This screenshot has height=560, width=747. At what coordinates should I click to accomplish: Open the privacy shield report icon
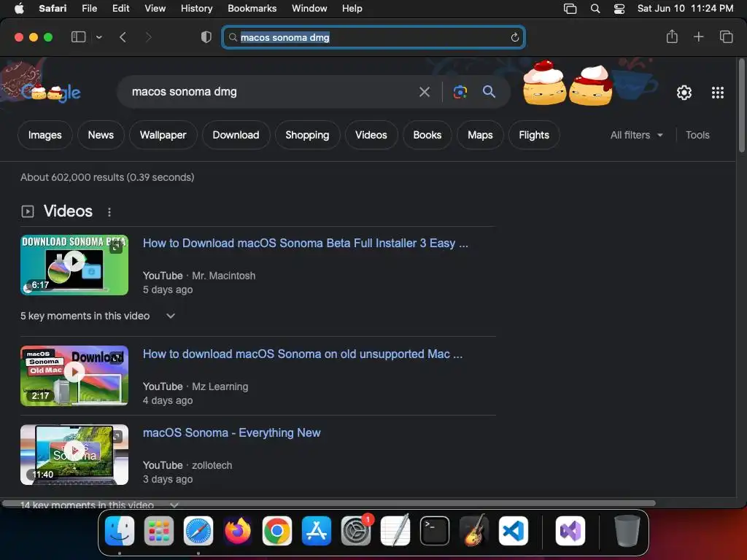pyautogui.click(x=206, y=37)
